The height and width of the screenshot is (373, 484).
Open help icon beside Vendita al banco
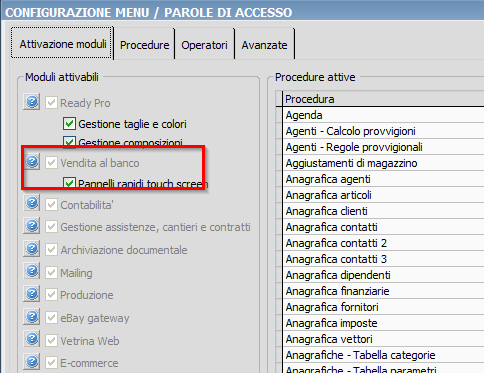(32, 162)
